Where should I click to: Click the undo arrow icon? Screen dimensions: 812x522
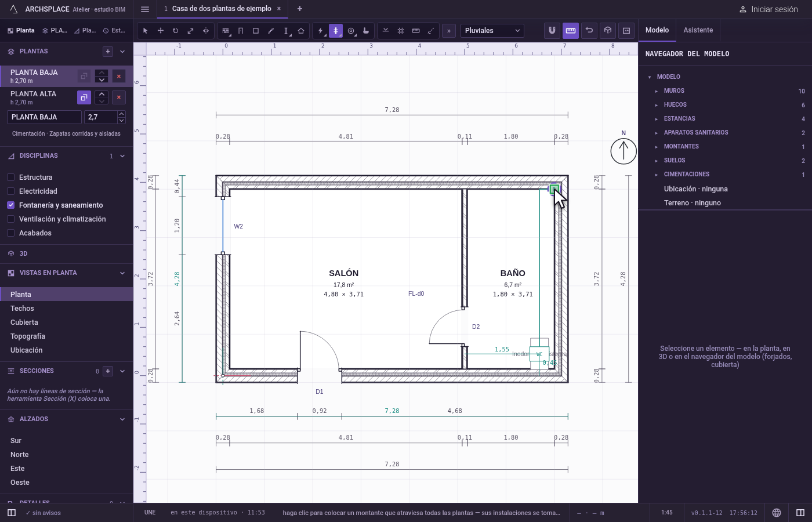[589, 30]
